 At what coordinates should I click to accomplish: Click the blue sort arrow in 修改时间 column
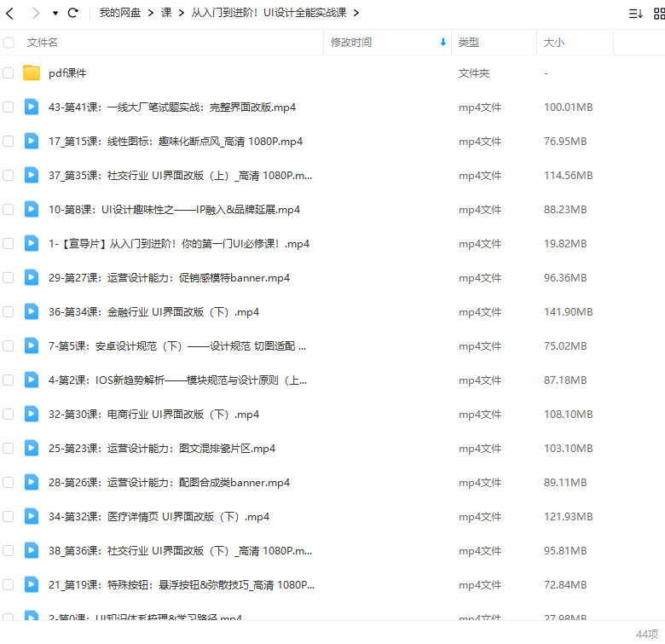(x=442, y=42)
